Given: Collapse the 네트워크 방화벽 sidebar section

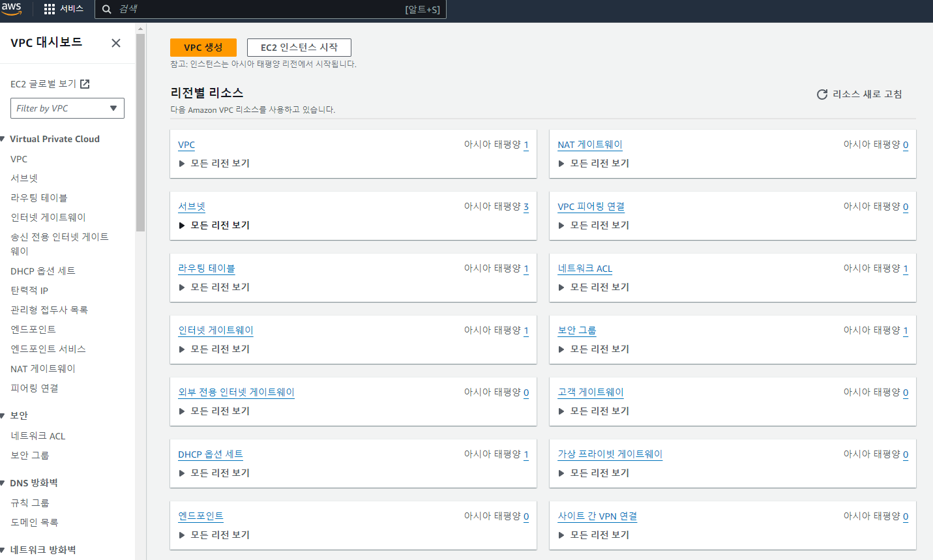Looking at the screenshot, I should click(3, 550).
